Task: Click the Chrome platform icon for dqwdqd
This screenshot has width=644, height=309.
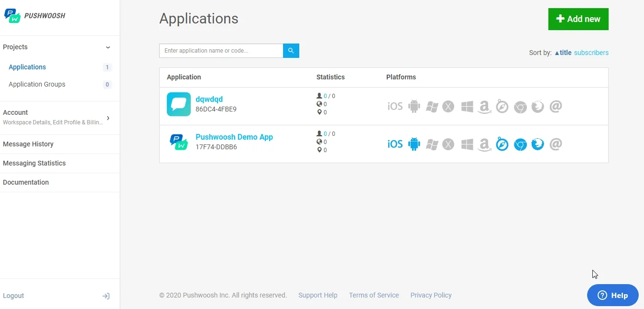Action: [520, 107]
